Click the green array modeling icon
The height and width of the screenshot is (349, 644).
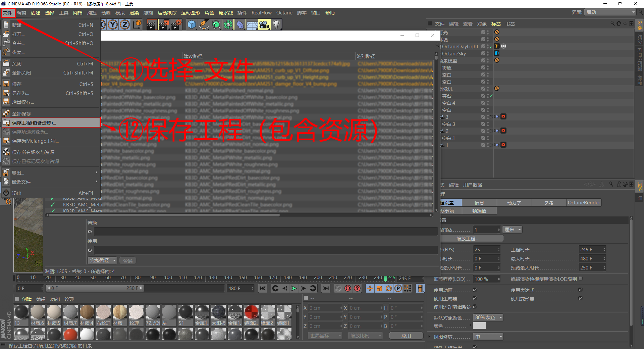(x=228, y=24)
